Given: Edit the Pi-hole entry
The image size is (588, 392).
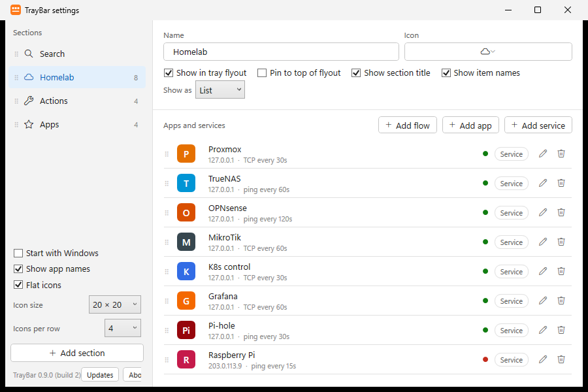Looking at the screenshot, I should click(543, 330).
